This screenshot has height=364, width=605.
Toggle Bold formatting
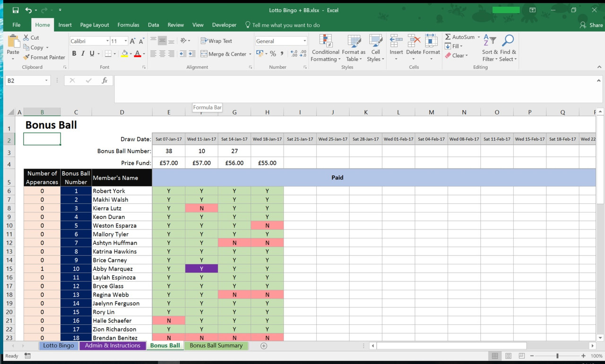tap(74, 54)
